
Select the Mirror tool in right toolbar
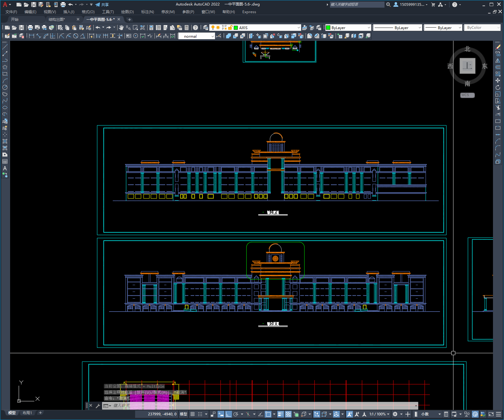(x=498, y=60)
